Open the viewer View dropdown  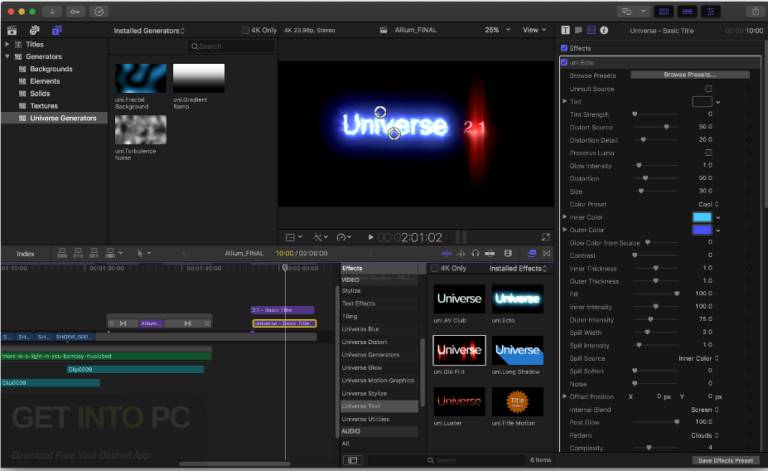(534, 30)
